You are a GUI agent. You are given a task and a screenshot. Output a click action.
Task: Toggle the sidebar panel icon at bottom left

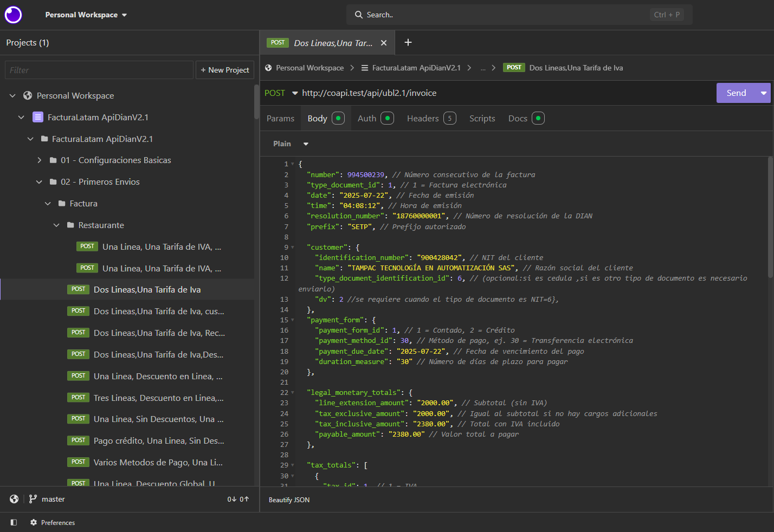[x=14, y=522]
